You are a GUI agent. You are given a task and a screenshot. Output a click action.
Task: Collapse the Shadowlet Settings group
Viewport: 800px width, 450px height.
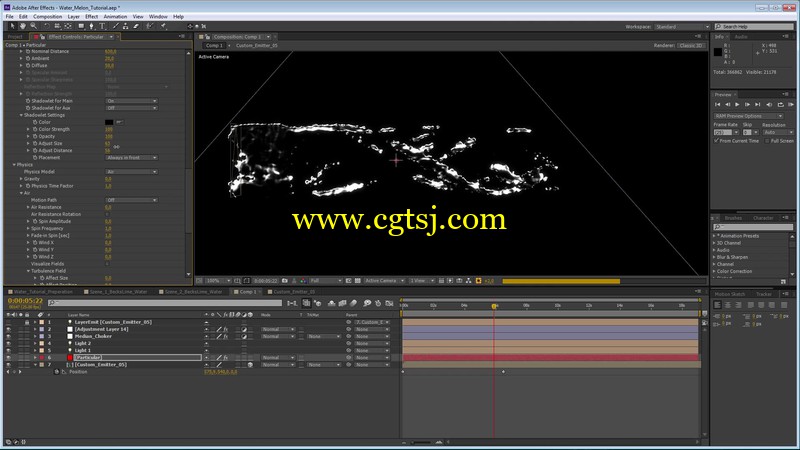pos(21,115)
